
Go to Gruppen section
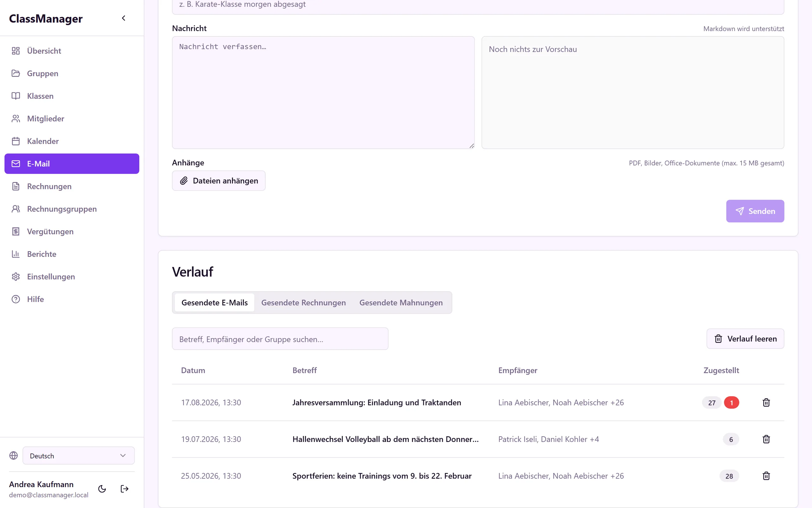tap(72, 73)
